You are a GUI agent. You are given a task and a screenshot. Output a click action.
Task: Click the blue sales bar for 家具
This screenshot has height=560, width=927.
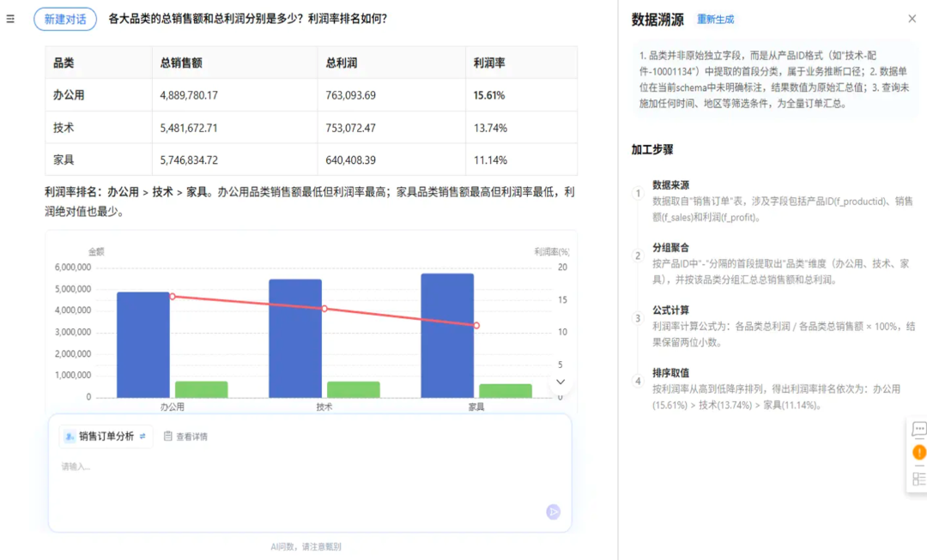coord(447,335)
